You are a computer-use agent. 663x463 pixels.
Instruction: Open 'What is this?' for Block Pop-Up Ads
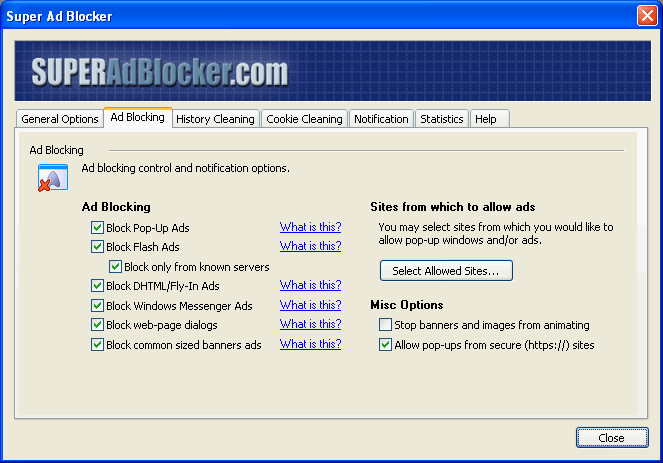pos(310,227)
